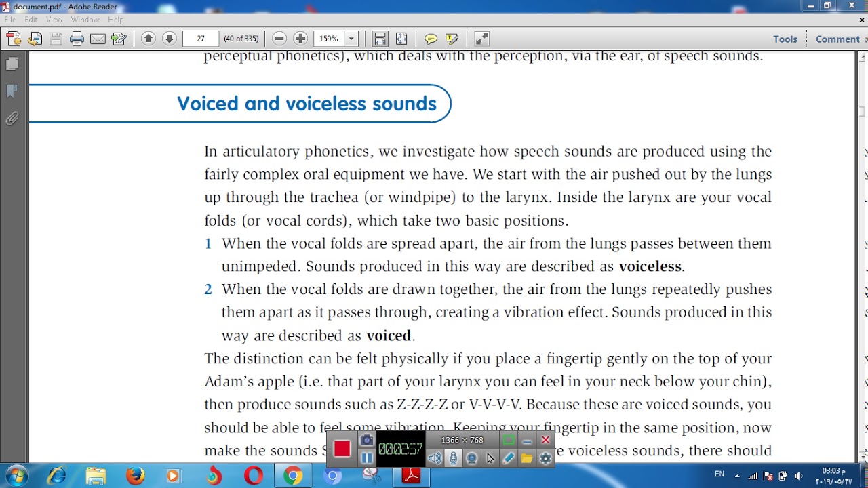
Task: Toggle the recorder webcam capture
Action: point(472,458)
